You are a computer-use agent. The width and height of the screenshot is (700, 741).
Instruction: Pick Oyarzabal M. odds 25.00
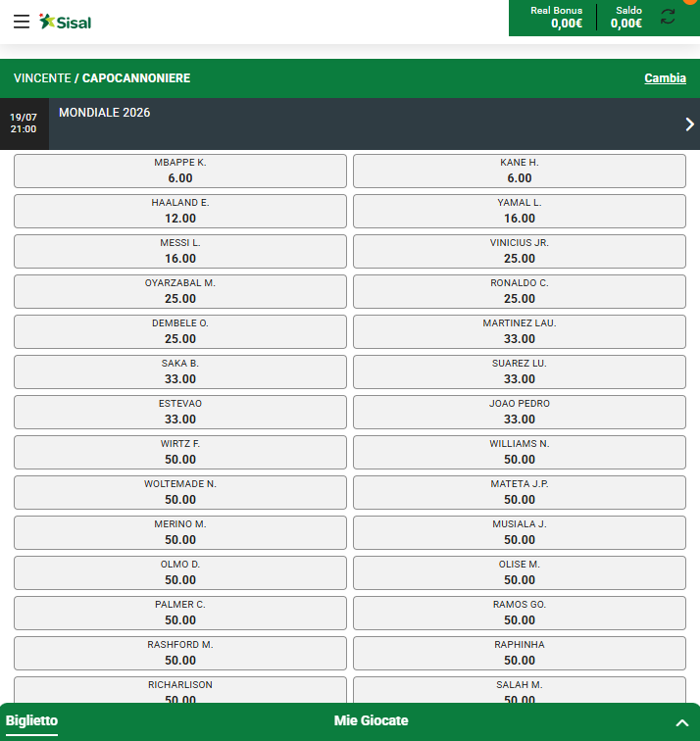pos(180,291)
